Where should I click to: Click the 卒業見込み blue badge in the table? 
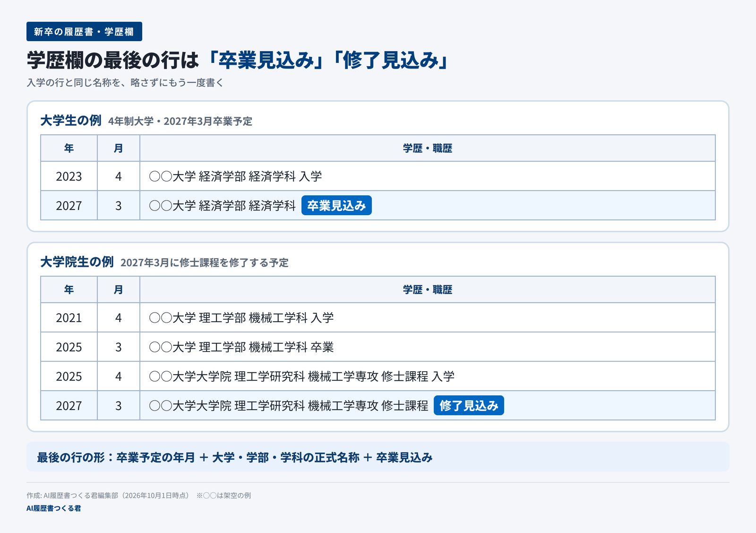(336, 206)
